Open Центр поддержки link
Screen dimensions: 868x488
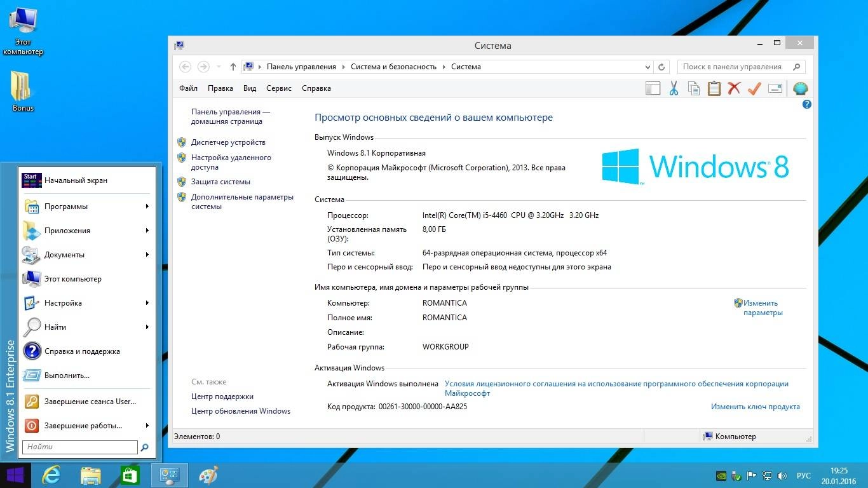pos(222,396)
